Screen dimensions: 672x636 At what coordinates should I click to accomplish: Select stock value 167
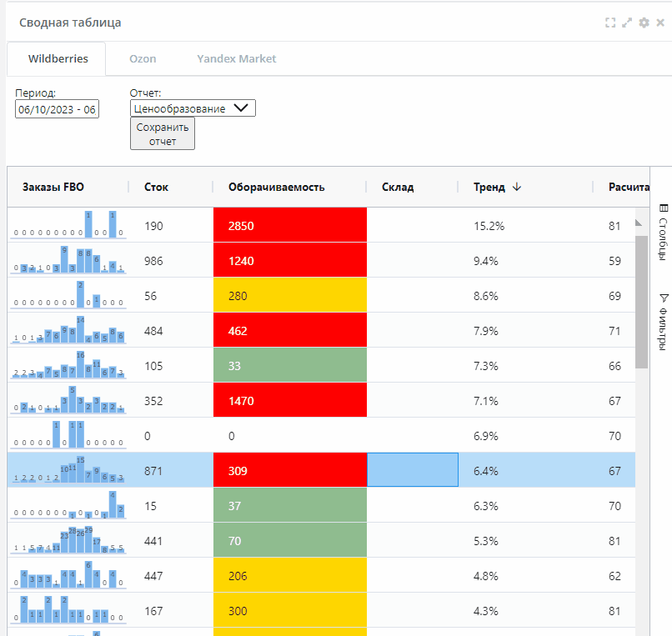[x=153, y=611]
